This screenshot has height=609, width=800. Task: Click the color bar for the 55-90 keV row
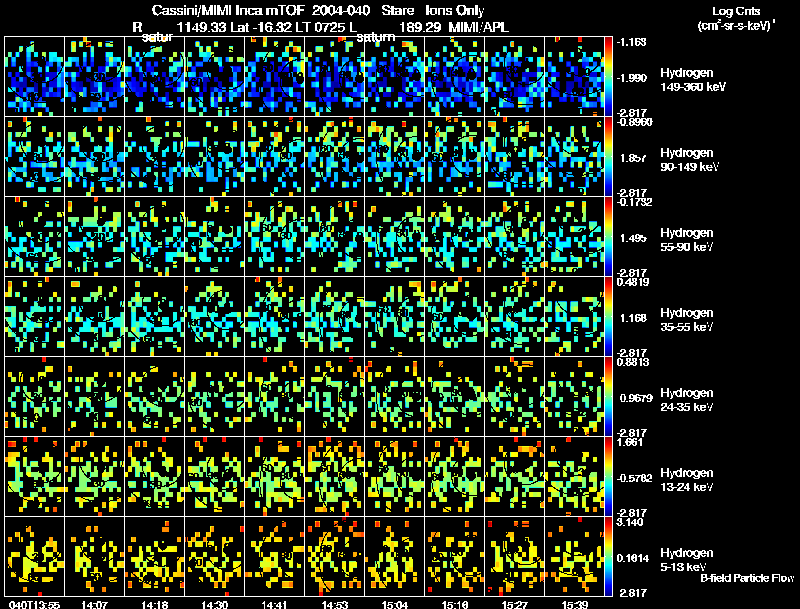[x=608, y=237]
